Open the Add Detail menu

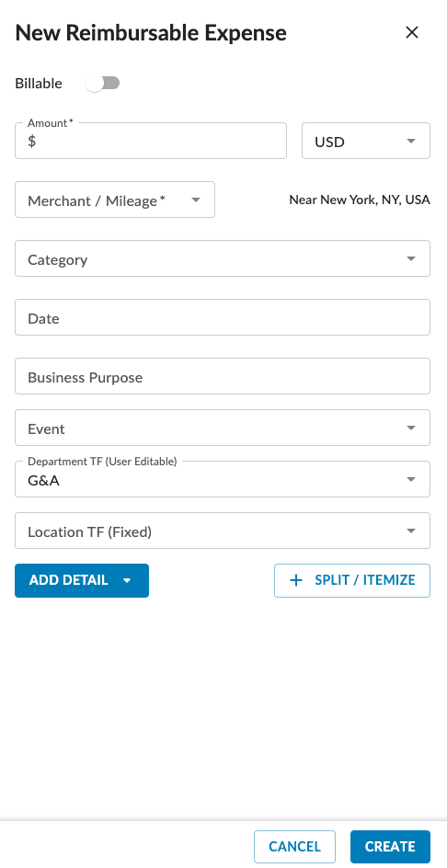[82, 581]
